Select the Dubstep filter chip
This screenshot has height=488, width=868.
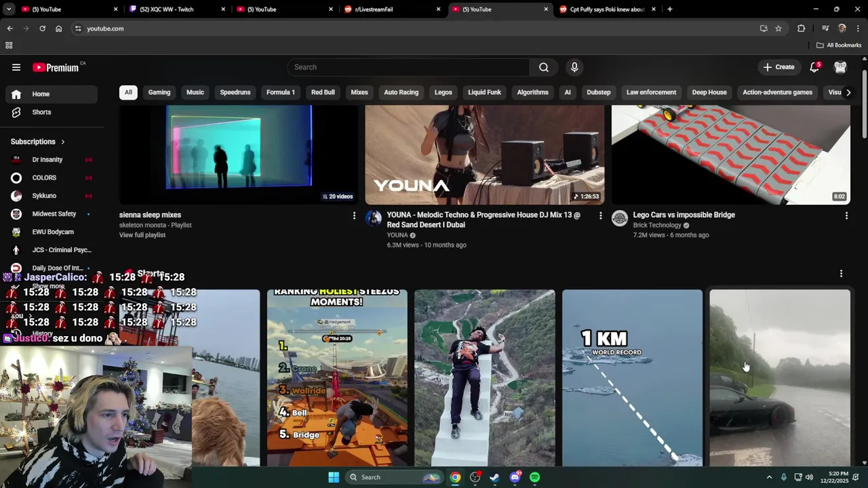[599, 92]
